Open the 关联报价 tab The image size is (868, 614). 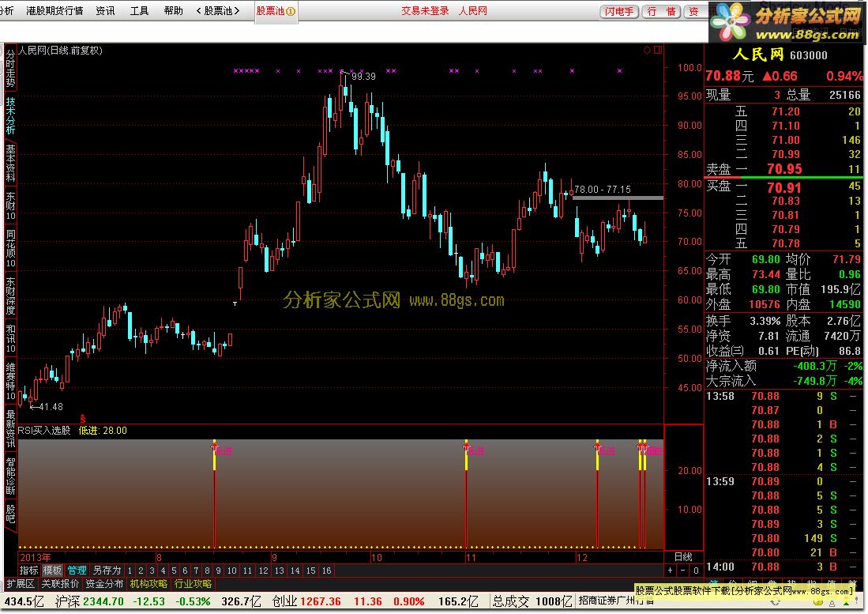tap(60, 583)
